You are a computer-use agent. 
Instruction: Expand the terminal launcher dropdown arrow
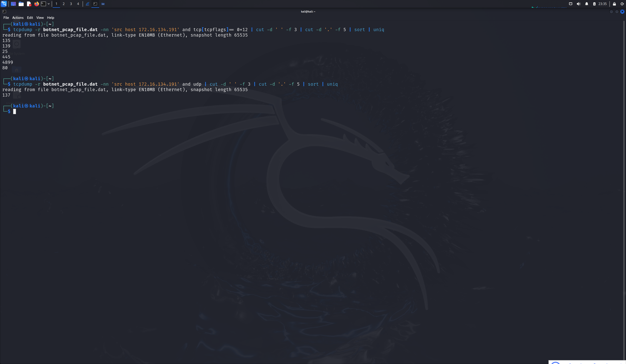click(49, 4)
